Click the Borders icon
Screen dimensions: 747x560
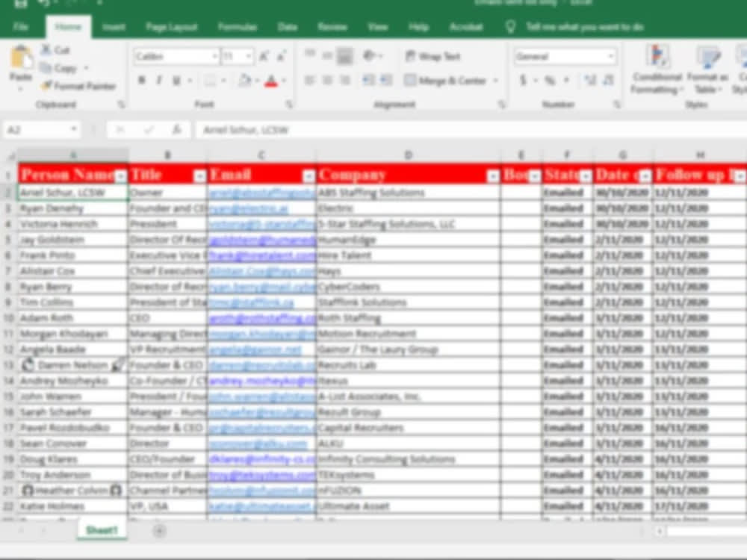210,81
